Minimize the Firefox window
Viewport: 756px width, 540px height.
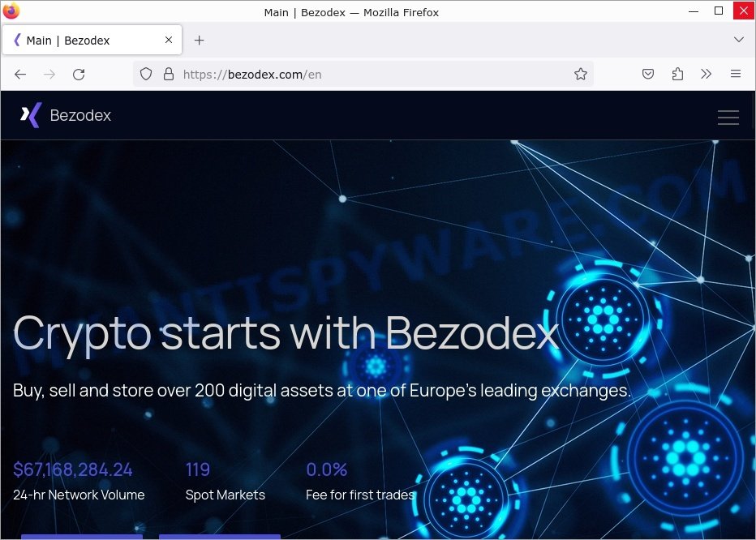point(694,11)
